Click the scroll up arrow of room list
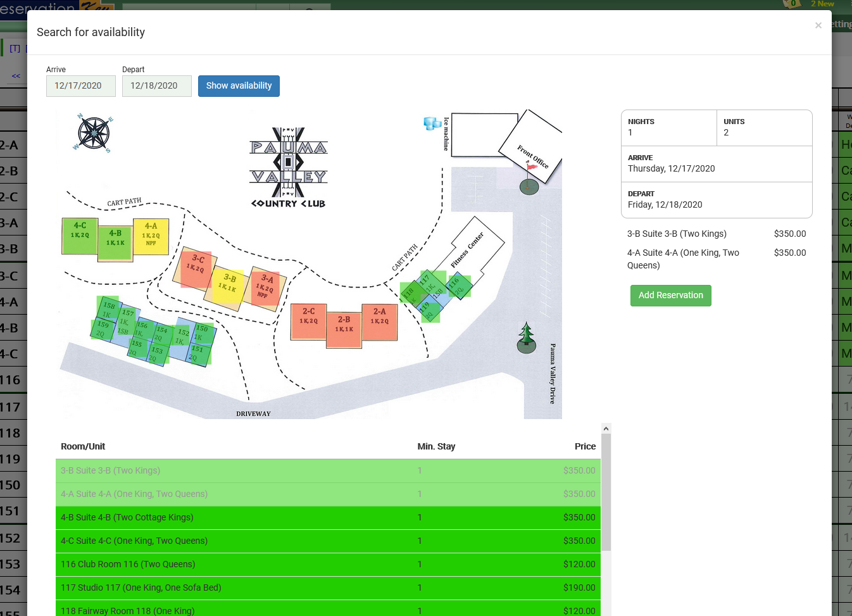852x616 pixels. click(x=606, y=429)
